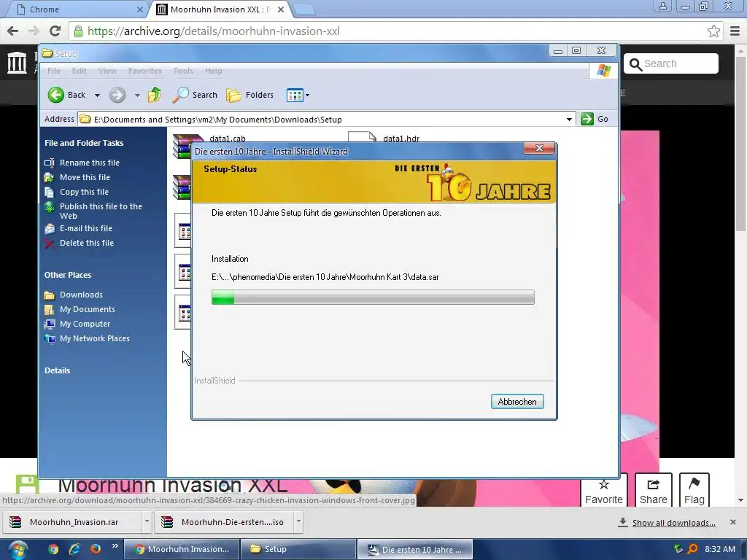The height and width of the screenshot is (560, 747).
Task: Collapse the Other Places header
Action: (x=68, y=275)
